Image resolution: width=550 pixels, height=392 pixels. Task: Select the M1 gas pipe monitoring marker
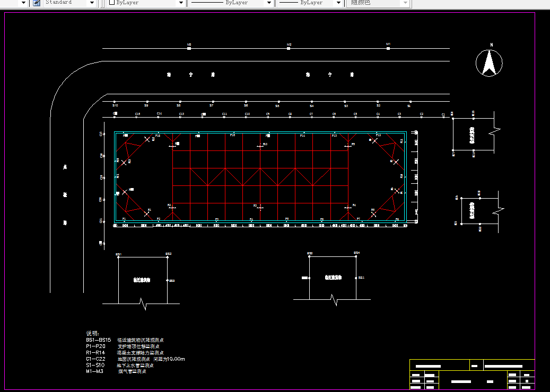point(388,48)
